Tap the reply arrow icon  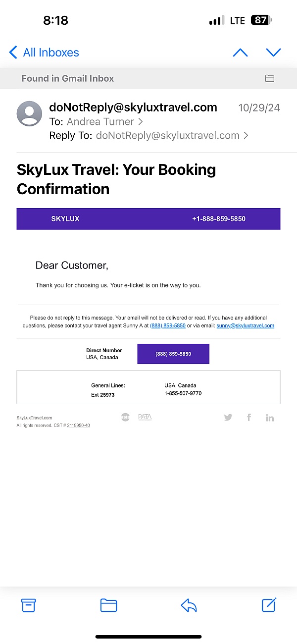189,605
